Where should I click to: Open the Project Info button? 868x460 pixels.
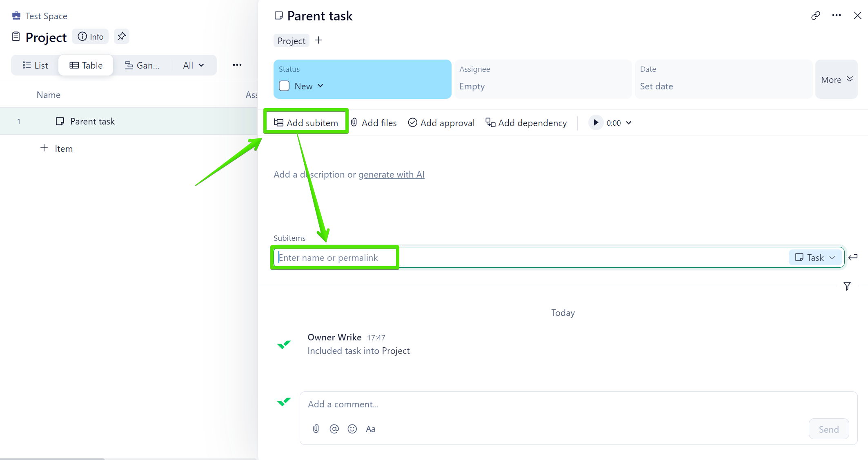(91, 37)
